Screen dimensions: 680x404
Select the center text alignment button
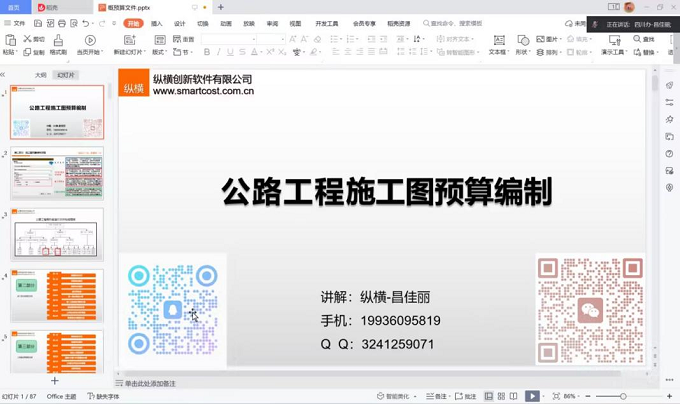click(x=348, y=52)
